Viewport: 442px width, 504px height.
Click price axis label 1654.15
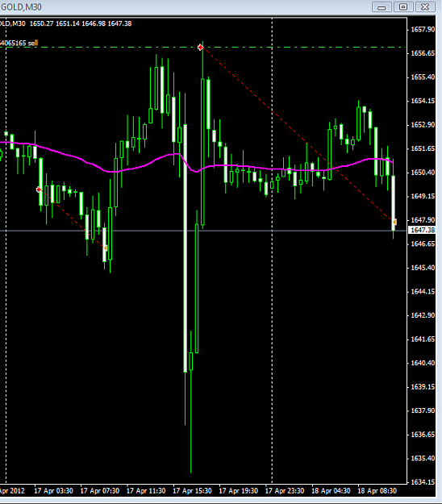(x=423, y=101)
